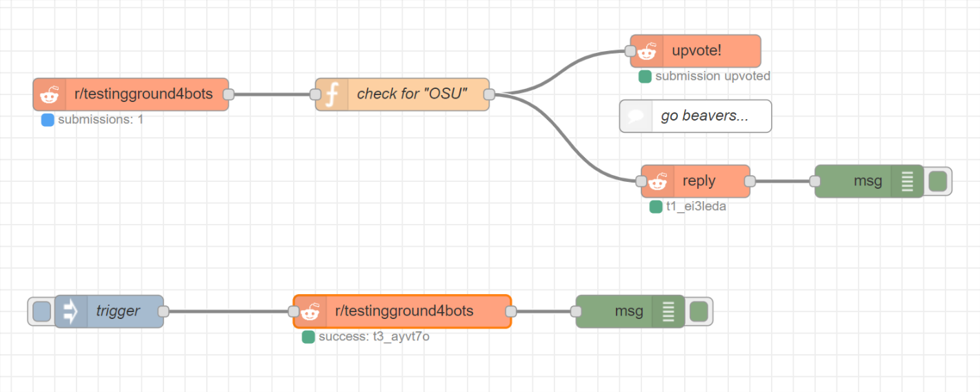Toggle debug output button on msg node after trigger flow
This screenshot has height=392, width=980.
[x=699, y=311]
